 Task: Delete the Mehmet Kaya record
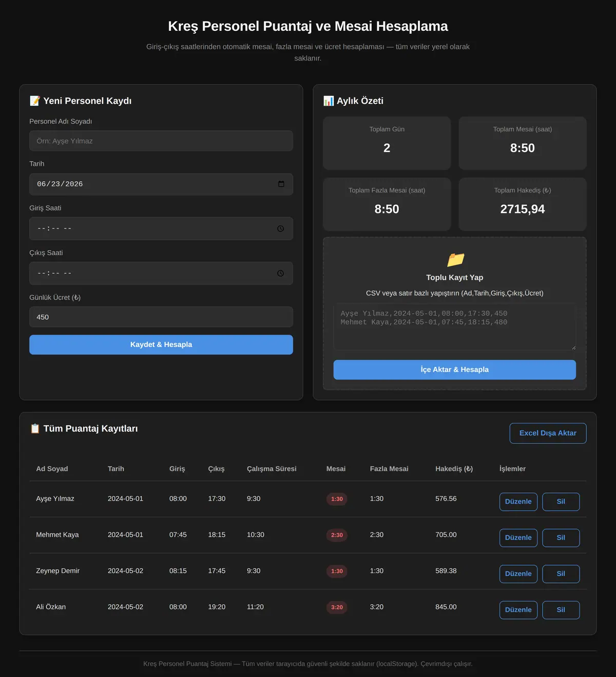point(561,538)
